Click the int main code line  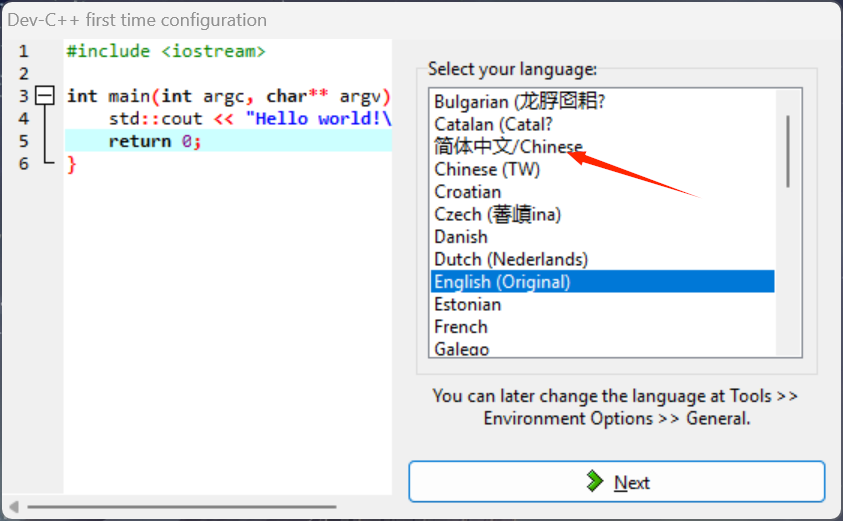tap(228, 96)
